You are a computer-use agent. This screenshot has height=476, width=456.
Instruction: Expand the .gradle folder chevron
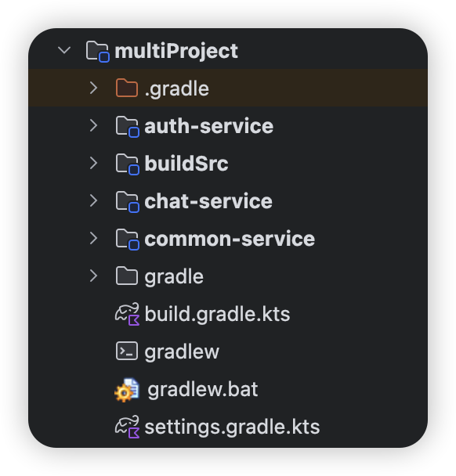(93, 88)
